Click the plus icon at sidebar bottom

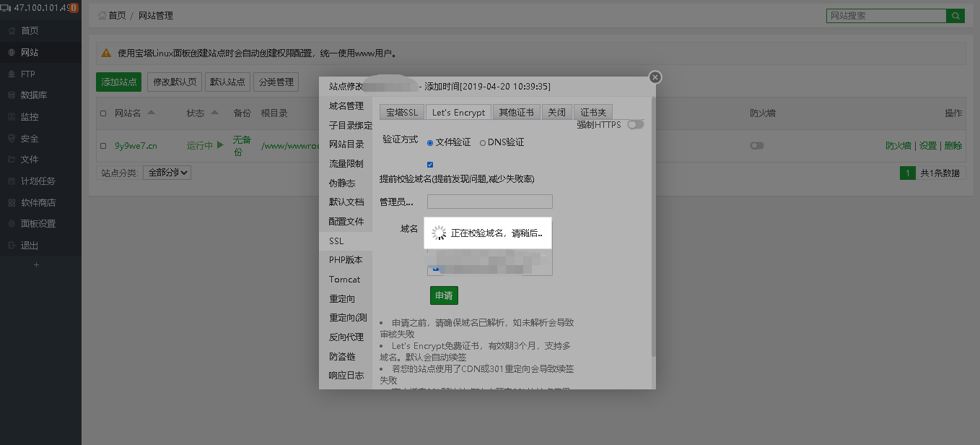[37, 265]
